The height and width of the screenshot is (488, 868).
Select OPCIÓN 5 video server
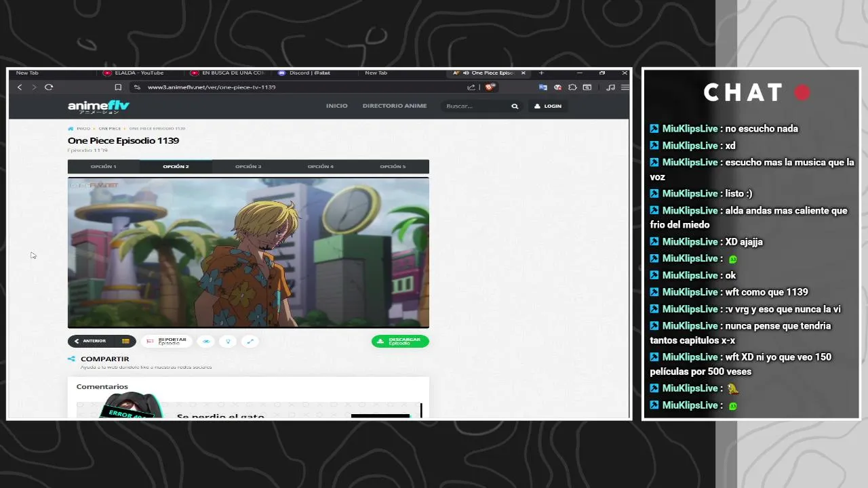tap(393, 167)
